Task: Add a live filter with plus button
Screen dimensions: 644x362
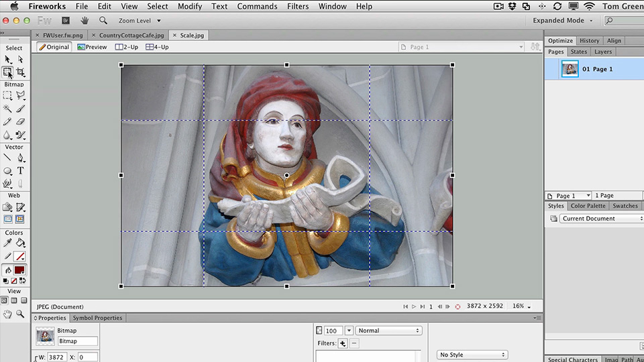Action: [x=343, y=343]
